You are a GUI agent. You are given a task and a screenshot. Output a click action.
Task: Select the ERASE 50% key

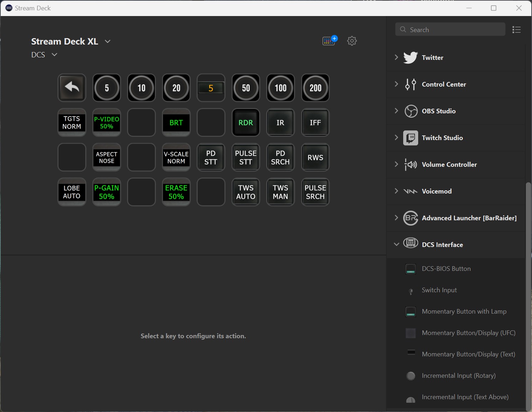tap(176, 192)
